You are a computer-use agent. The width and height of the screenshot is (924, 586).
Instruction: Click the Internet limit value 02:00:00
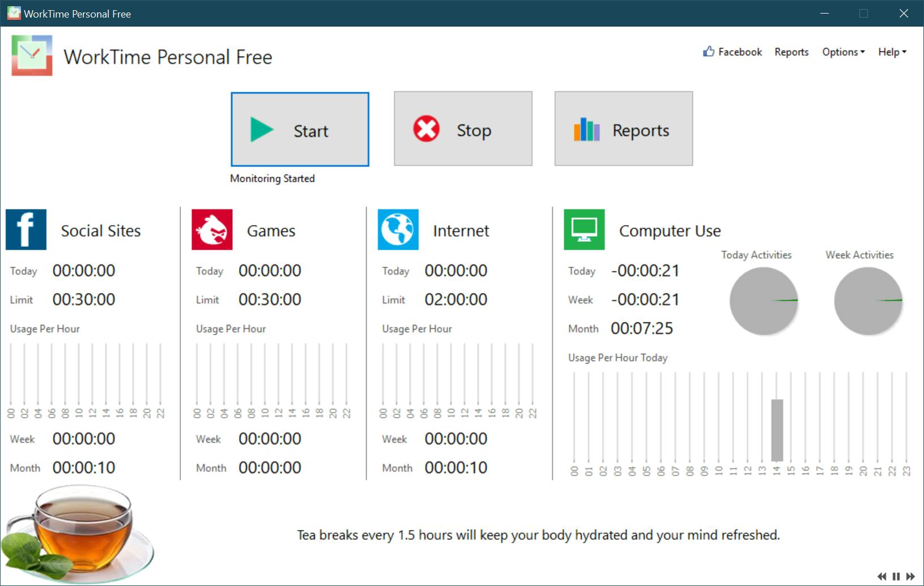tap(456, 300)
